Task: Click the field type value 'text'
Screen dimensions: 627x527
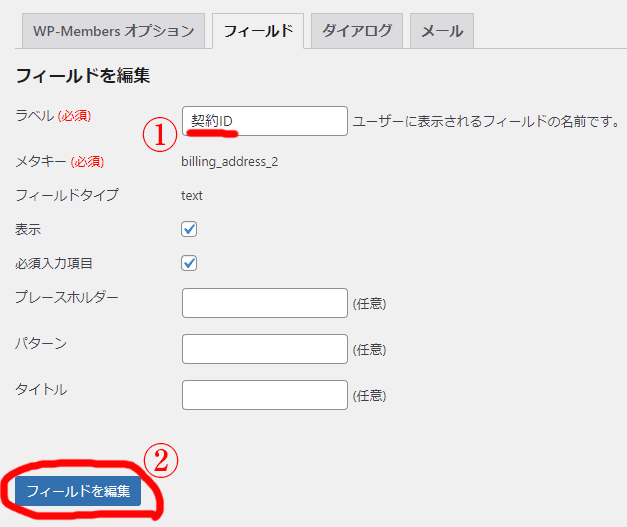Action: (192, 196)
